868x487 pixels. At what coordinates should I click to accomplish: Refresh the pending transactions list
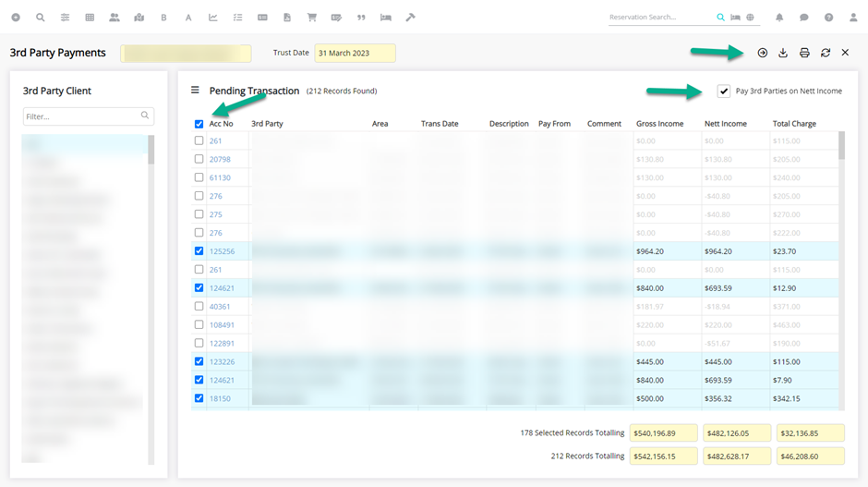[x=825, y=54]
